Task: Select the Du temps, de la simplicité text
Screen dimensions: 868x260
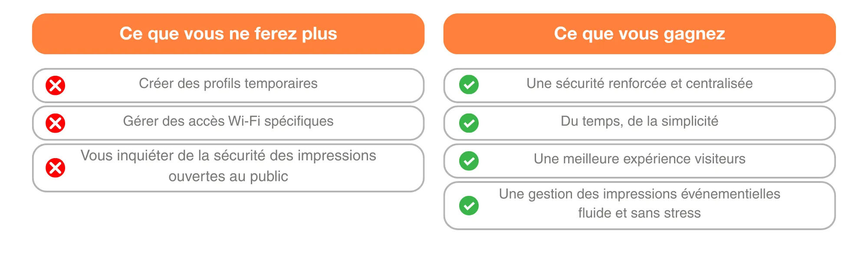Action: pyautogui.click(x=639, y=121)
